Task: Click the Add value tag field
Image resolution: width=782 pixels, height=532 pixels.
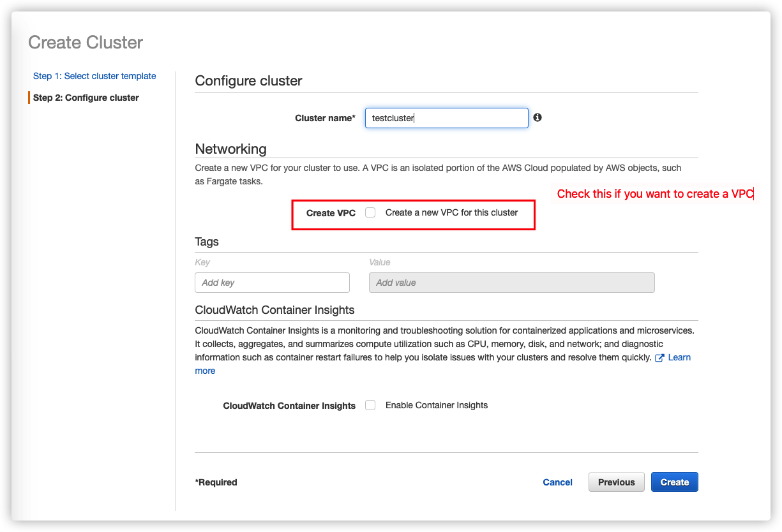Action: pos(511,283)
